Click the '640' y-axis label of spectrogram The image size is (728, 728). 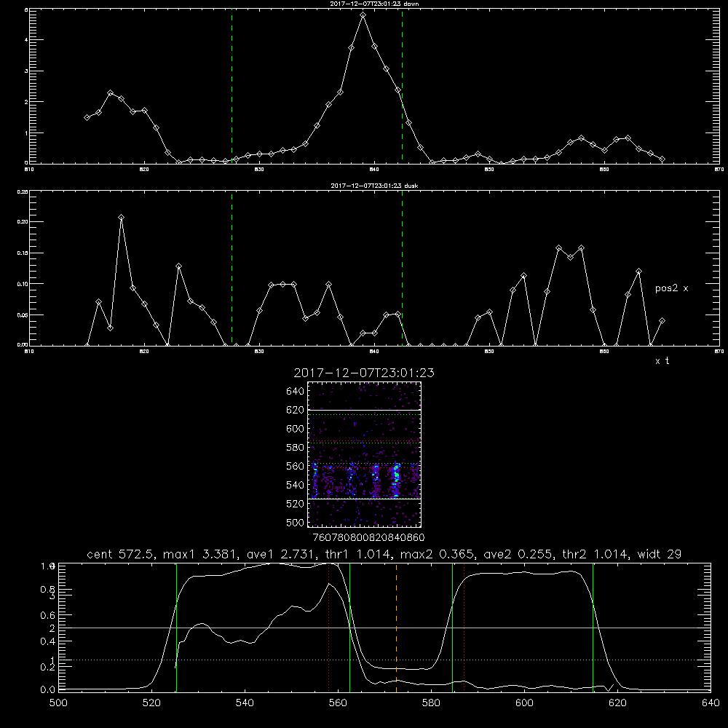click(296, 391)
